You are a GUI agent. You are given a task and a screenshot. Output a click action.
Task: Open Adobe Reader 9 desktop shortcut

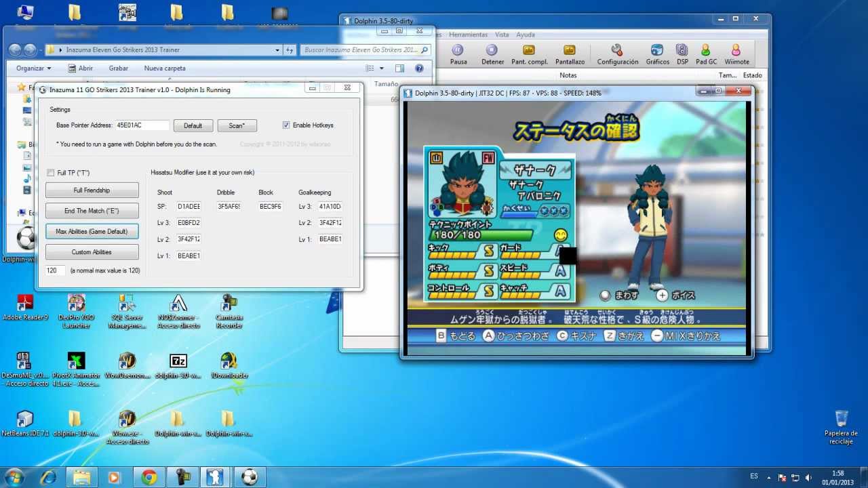(x=25, y=307)
